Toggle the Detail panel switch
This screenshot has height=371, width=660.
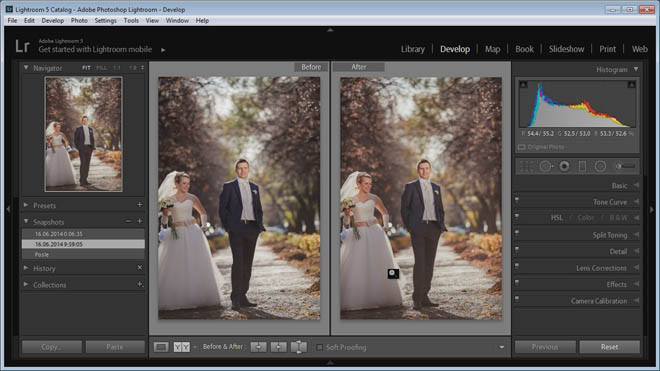(x=517, y=250)
